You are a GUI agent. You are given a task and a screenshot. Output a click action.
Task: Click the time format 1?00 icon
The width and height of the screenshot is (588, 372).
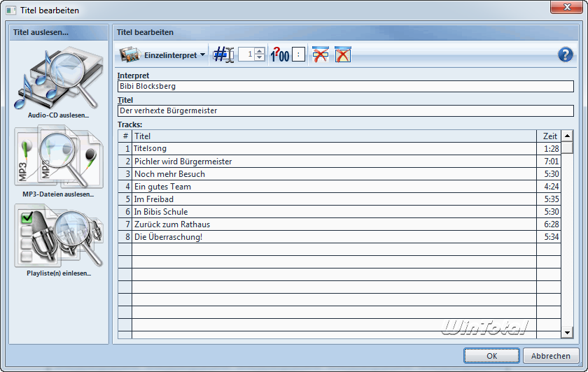click(280, 55)
